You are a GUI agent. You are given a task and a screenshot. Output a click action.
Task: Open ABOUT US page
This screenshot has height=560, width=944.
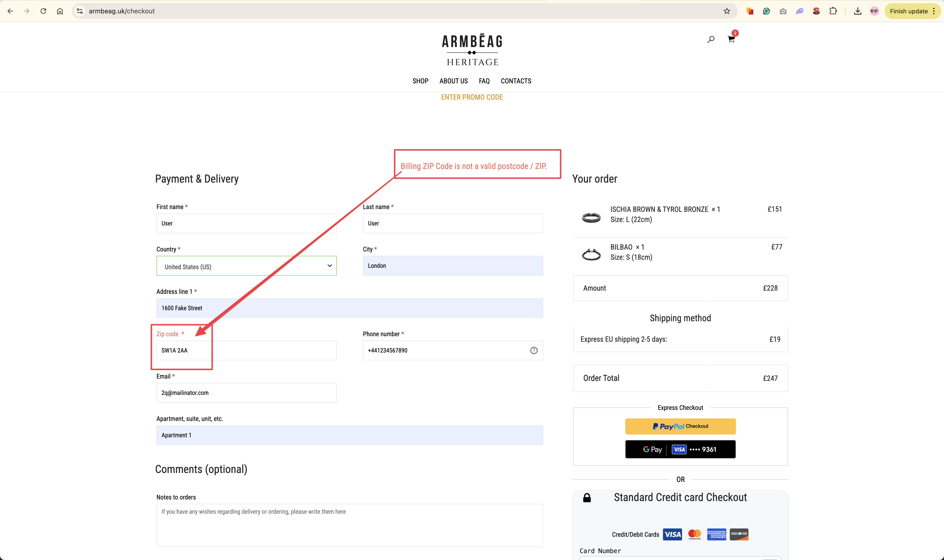pyautogui.click(x=453, y=81)
